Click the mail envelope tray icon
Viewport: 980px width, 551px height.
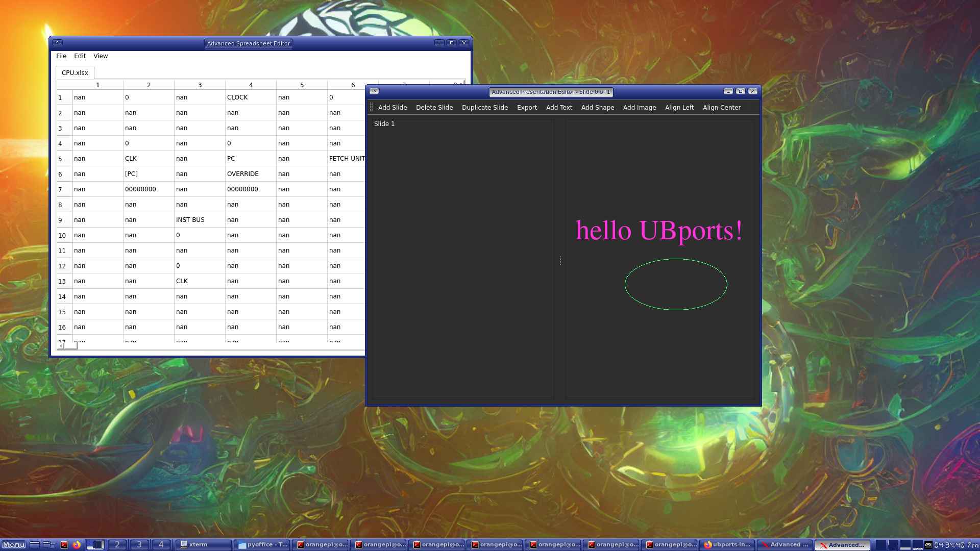point(928,545)
